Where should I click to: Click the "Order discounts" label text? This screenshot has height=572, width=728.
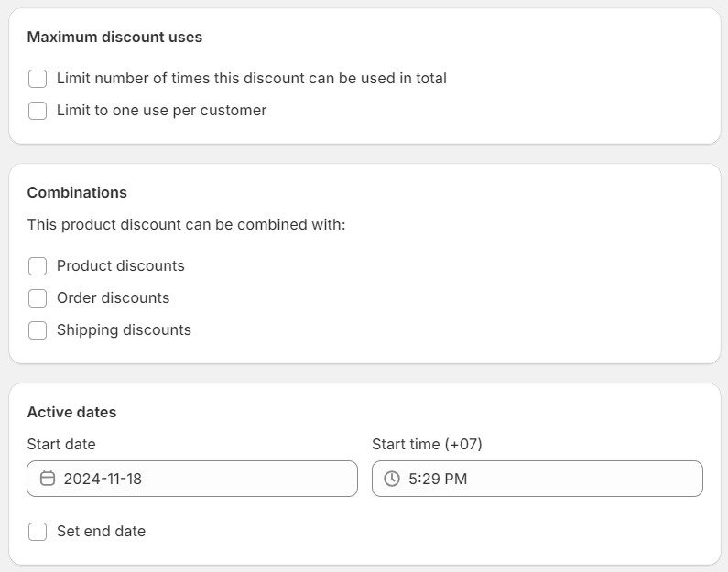point(114,298)
